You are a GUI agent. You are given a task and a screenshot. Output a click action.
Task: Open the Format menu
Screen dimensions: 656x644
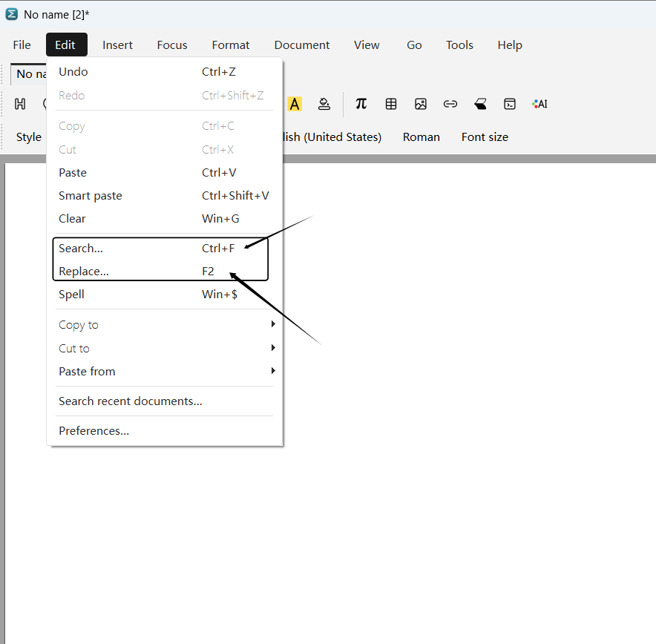[231, 45]
